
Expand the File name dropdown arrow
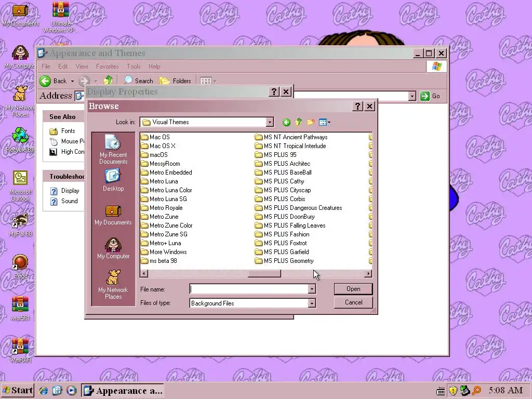pos(312,289)
